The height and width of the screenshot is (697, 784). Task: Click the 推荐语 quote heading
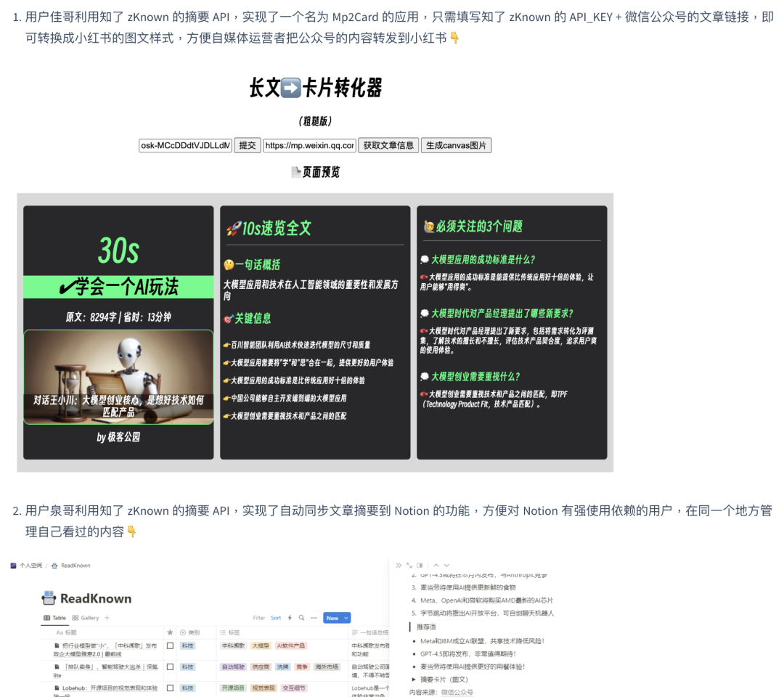[426, 627]
